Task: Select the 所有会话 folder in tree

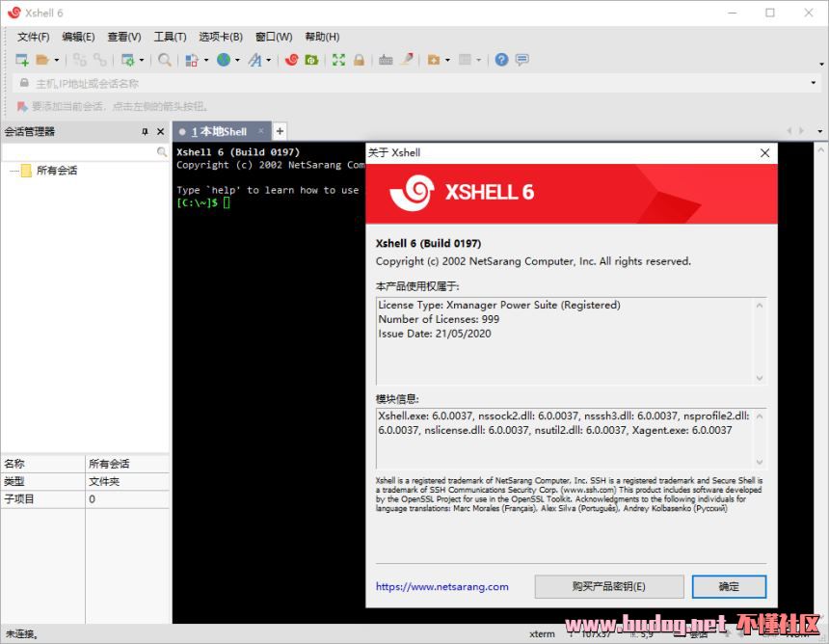Action: pyautogui.click(x=57, y=171)
